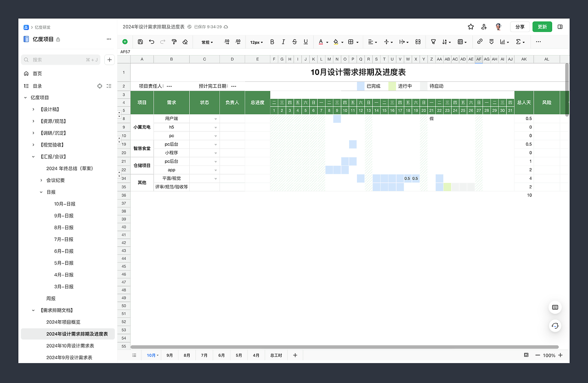Click the tree collapse-all icon
Image resolution: width=588 pixels, height=383 pixels.
point(109,86)
